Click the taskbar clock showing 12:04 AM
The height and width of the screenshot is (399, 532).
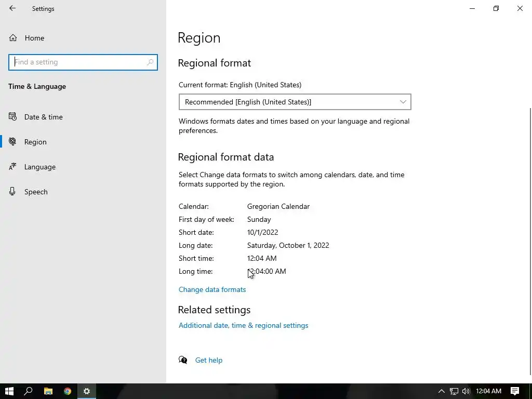pyautogui.click(x=488, y=391)
